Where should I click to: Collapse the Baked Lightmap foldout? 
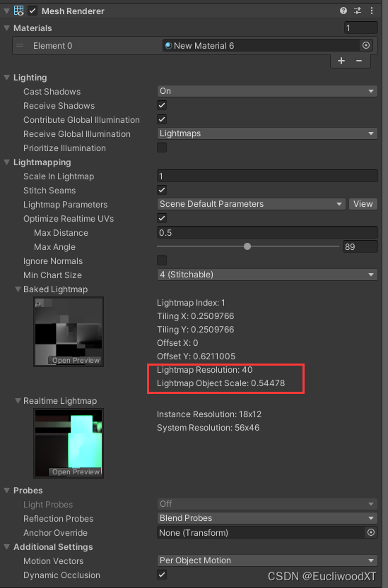(18, 289)
